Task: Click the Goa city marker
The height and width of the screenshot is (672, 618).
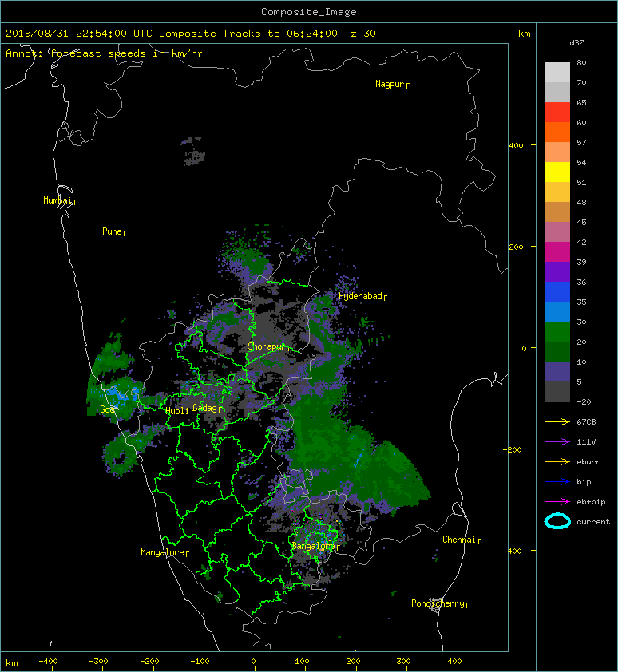Action: click(x=109, y=409)
